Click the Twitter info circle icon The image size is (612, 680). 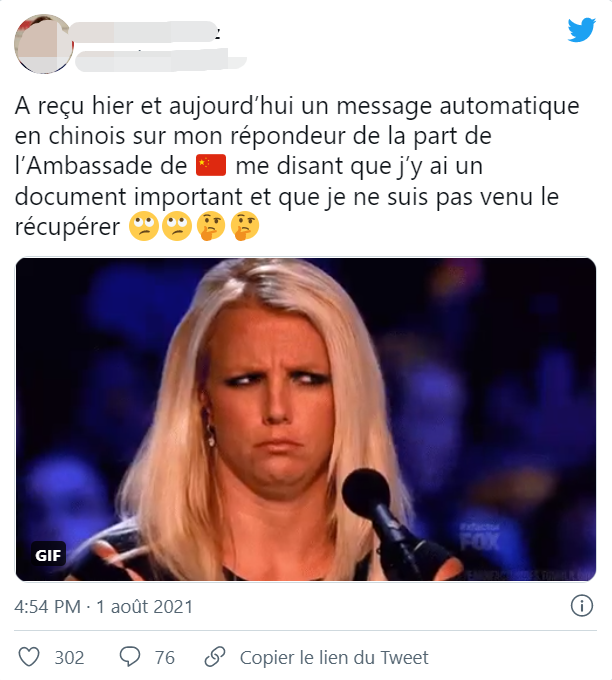[x=582, y=605]
